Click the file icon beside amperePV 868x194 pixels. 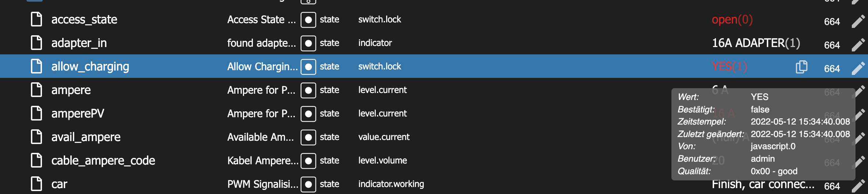[x=36, y=113]
